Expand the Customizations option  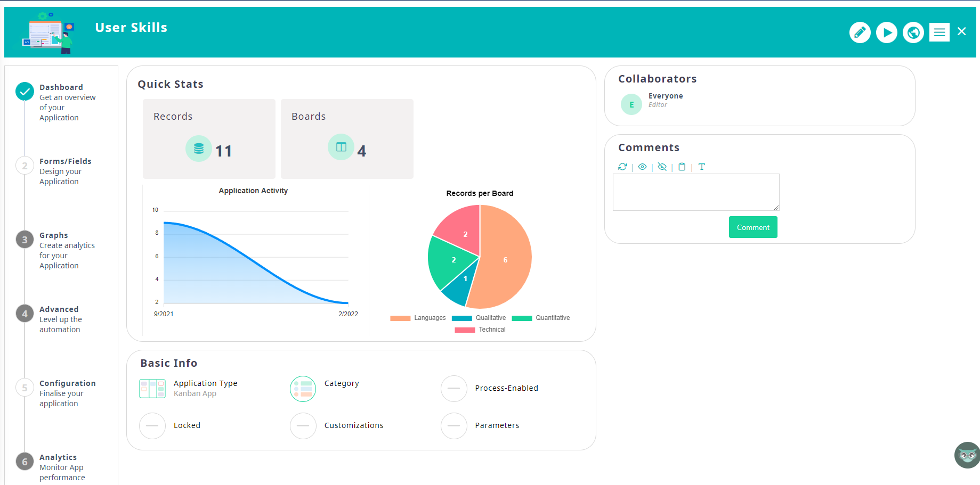pos(303,425)
